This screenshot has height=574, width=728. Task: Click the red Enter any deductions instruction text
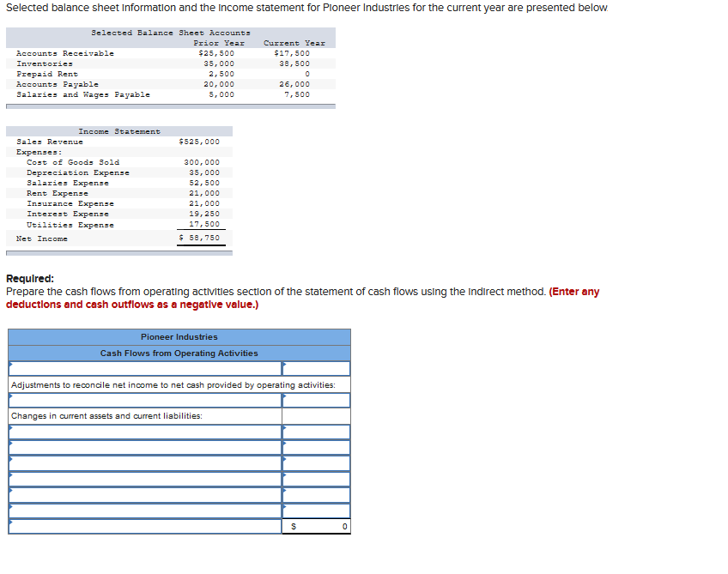[x=303, y=298]
